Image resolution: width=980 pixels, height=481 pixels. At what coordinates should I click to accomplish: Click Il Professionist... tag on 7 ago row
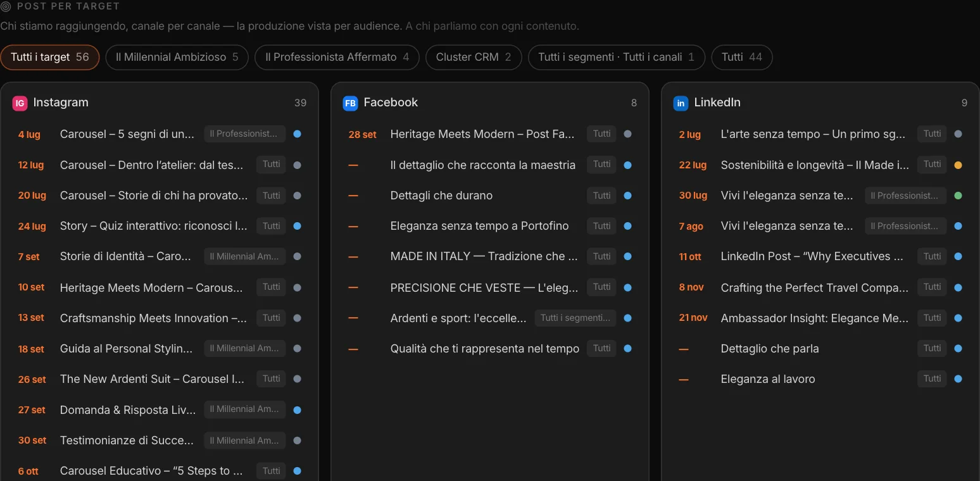905,226
